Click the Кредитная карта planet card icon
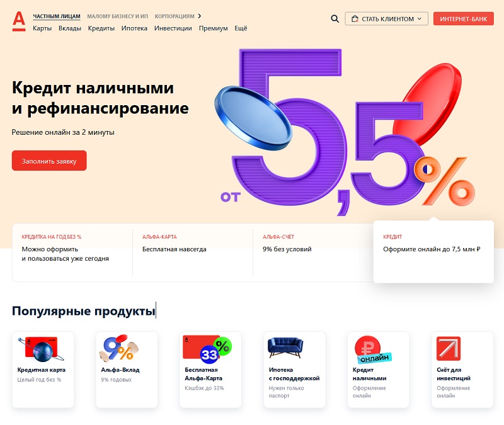This screenshot has height=425, width=504. coord(41,349)
